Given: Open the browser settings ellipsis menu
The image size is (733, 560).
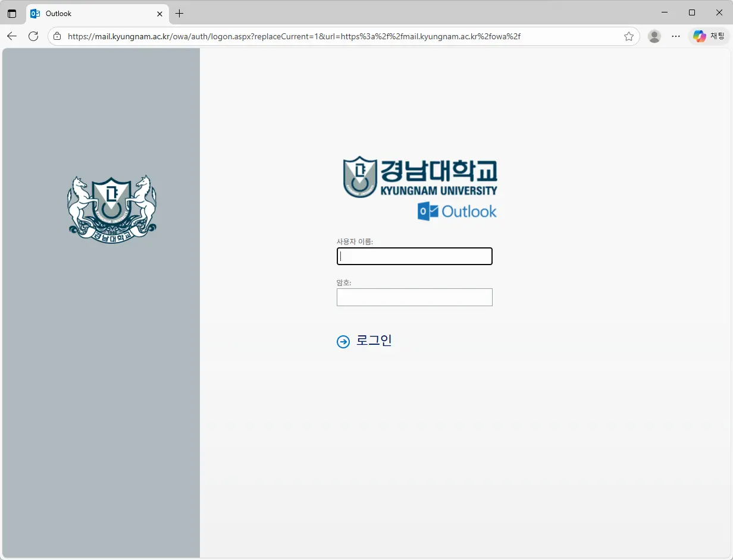Looking at the screenshot, I should click(676, 36).
